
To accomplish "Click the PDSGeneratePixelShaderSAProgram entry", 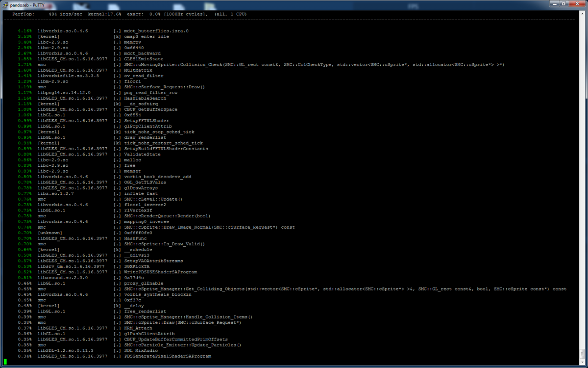I will coord(168,356).
